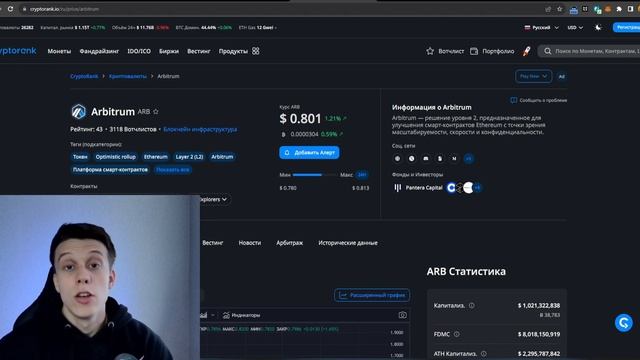Screen dimensions: 640x360
Task: Open the Русский language dropdown
Action: (542, 27)
